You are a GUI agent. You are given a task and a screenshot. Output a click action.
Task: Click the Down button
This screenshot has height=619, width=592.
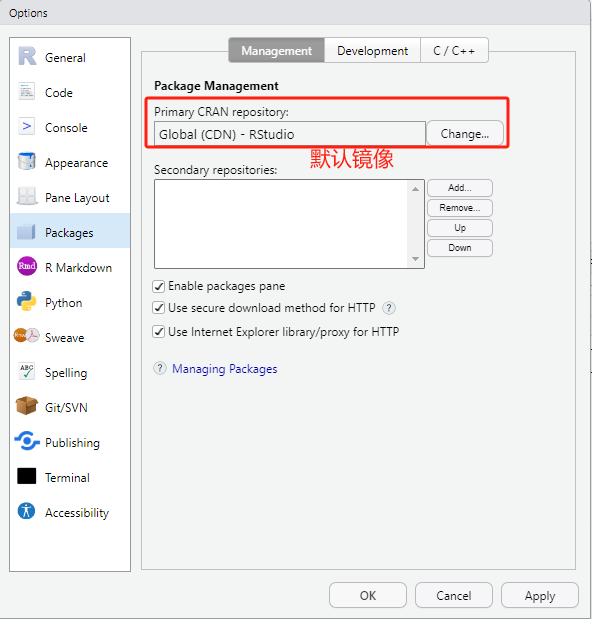tap(460, 248)
